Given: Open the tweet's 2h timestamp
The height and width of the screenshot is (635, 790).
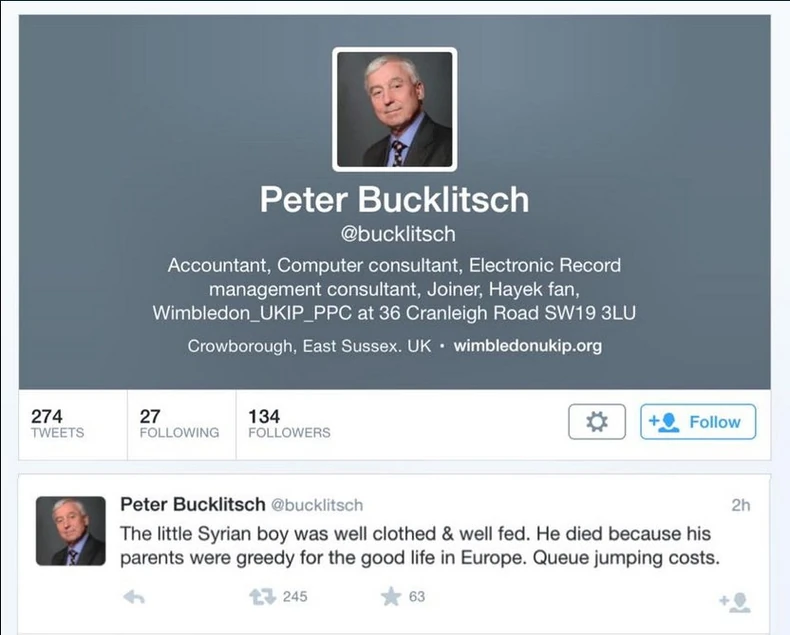Looking at the screenshot, I should 741,505.
